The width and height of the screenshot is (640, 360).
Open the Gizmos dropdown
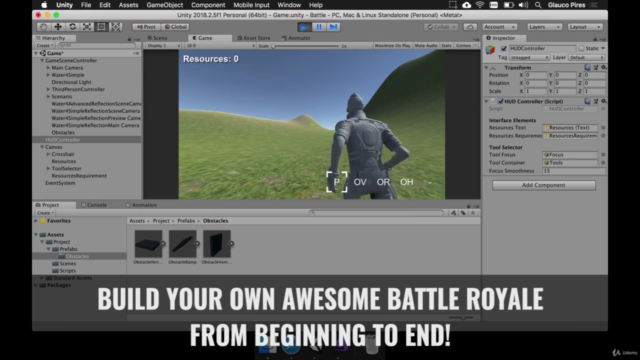[x=465, y=46]
